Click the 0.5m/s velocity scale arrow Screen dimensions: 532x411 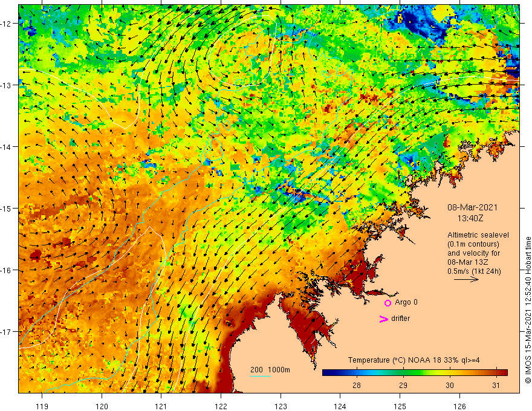coord(466,279)
